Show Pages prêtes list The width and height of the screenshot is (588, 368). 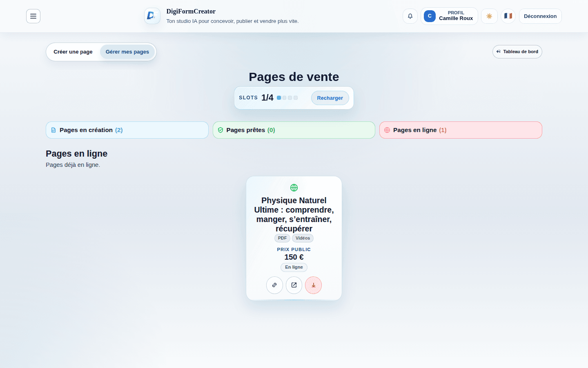(294, 130)
